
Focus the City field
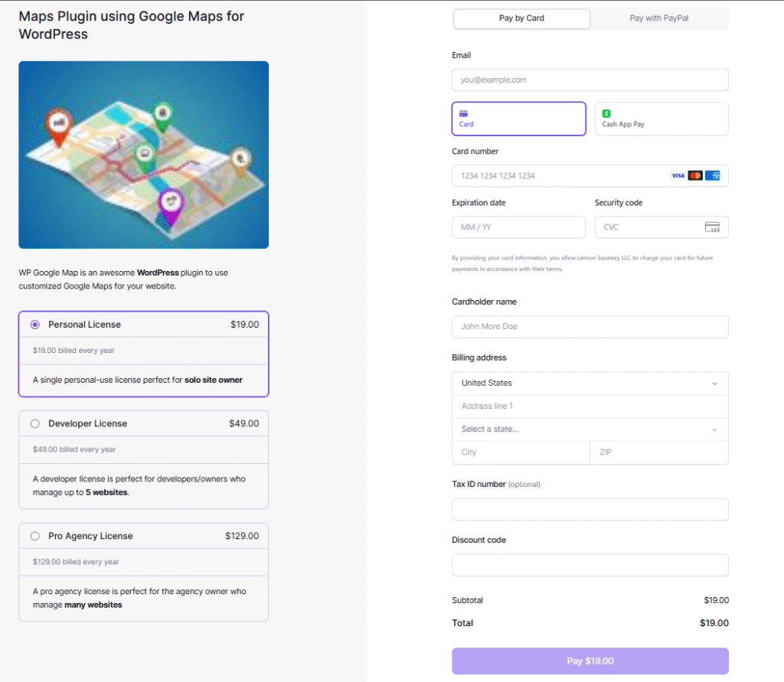(521, 452)
